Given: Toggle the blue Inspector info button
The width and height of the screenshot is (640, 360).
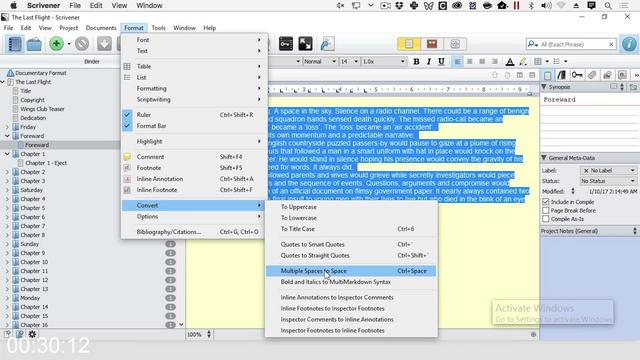Looking at the screenshot, I should pyautogui.click(x=629, y=44).
